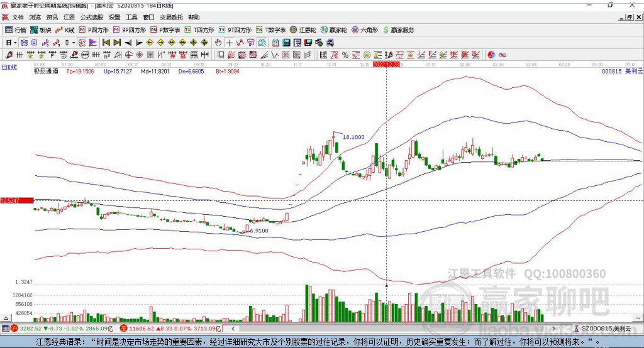The image size is (644, 348).
Task: Restore the inner chart window
Action: pos(630,17)
